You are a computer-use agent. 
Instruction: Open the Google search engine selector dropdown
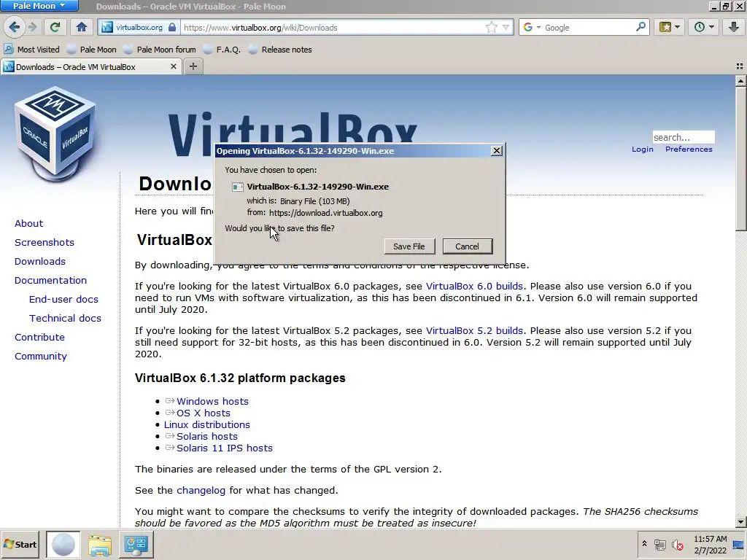pyautogui.click(x=532, y=27)
